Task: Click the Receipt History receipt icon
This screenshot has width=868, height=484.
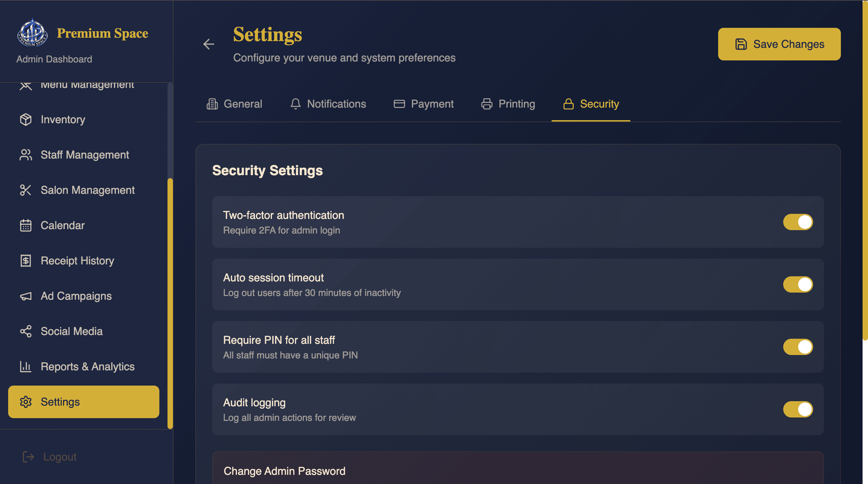Action: (26, 261)
